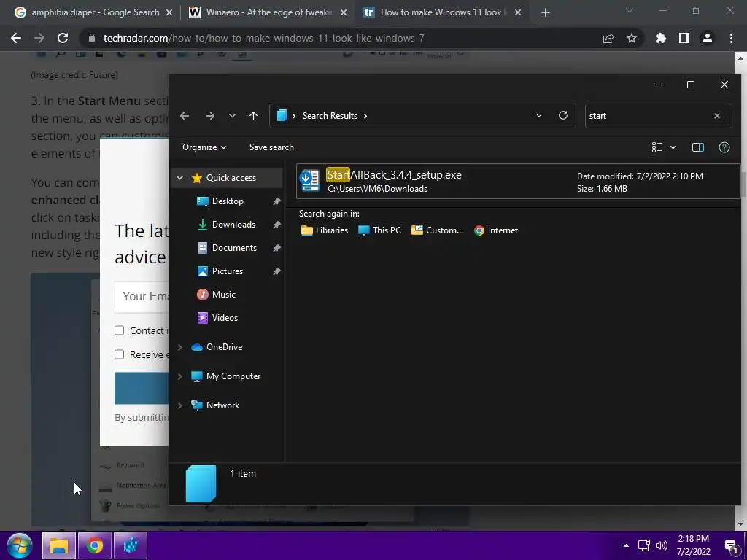Open File Explorer from the taskbar
Image resolution: width=747 pixels, height=560 pixels.
pos(59,545)
